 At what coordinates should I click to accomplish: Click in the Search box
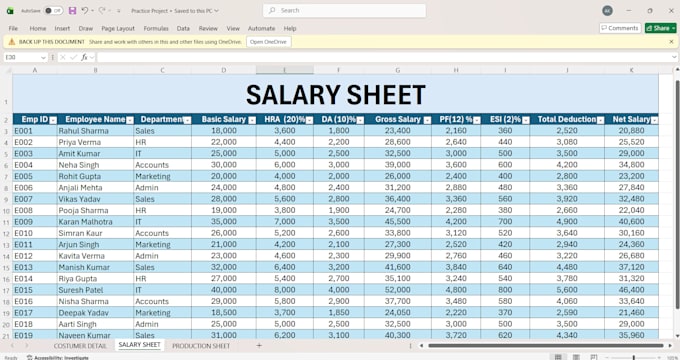pos(344,10)
